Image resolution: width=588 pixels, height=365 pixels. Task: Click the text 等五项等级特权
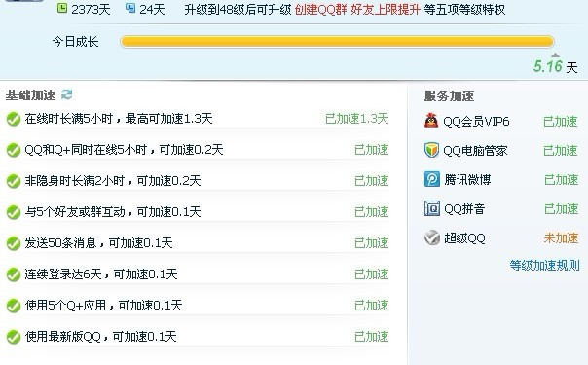pyautogui.click(x=464, y=10)
